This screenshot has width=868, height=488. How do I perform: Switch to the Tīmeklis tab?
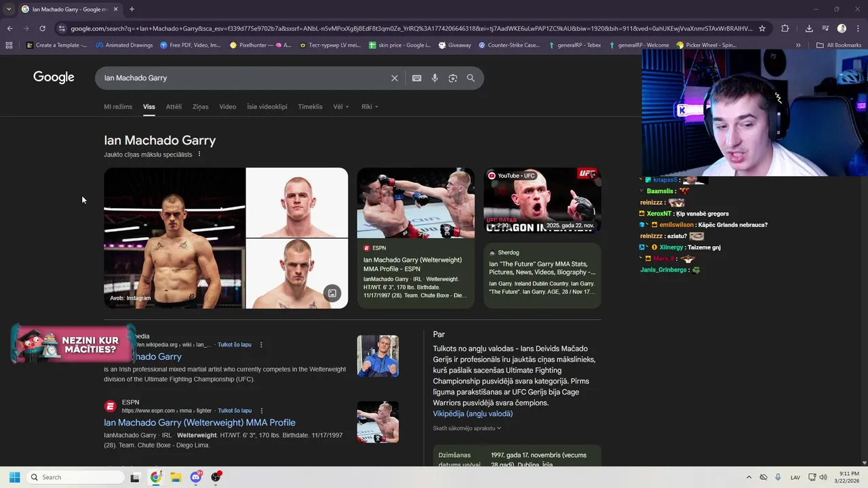coord(310,107)
